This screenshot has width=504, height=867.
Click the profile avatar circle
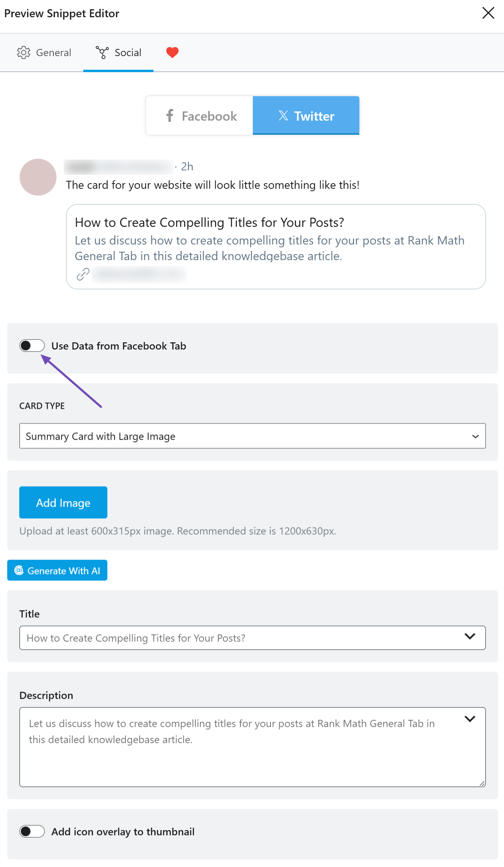pos(38,177)
